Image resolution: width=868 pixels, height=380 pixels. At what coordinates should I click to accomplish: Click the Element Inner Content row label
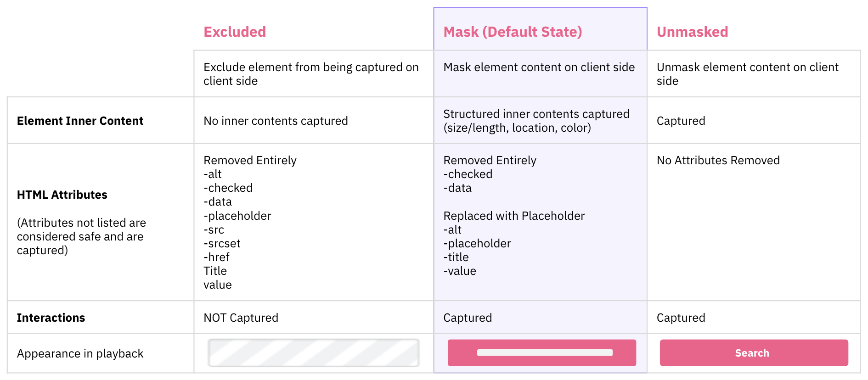click(x=80, y=121)
